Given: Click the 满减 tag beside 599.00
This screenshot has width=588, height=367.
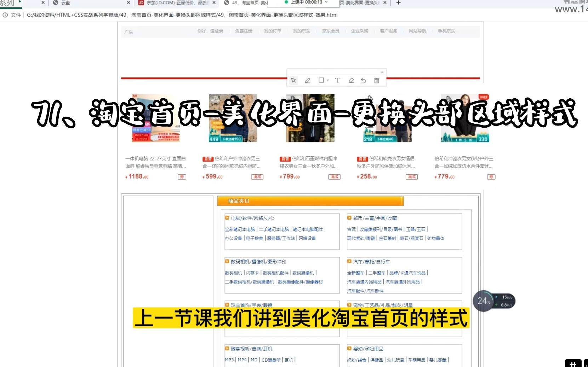Looking at the screenshot, I should pyautogui.click(x=257, y=177).
